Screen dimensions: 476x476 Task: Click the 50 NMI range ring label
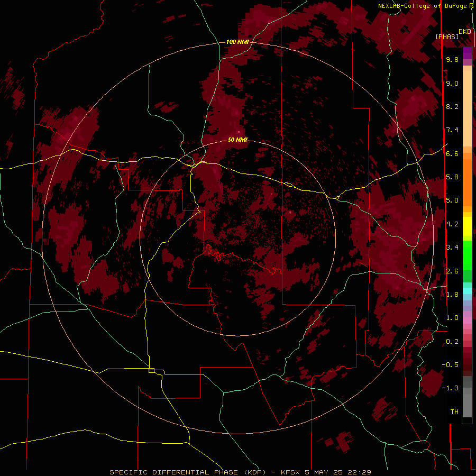coord(237,140)
